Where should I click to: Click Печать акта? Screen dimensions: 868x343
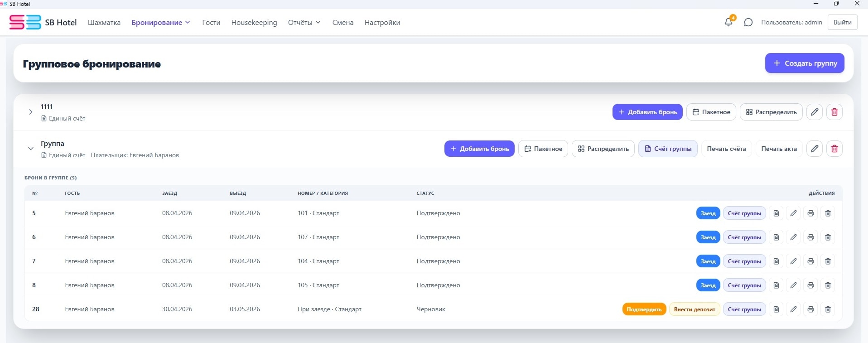(779, 149)
